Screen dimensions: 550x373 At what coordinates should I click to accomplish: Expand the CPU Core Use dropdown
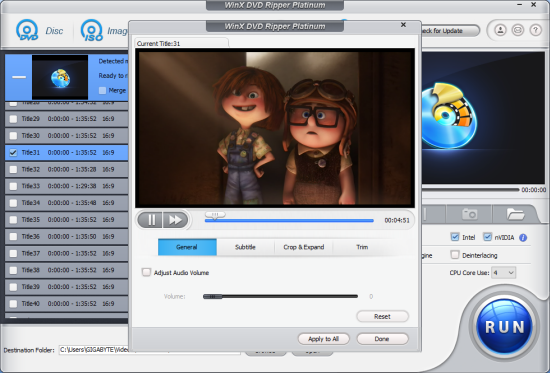503,272
